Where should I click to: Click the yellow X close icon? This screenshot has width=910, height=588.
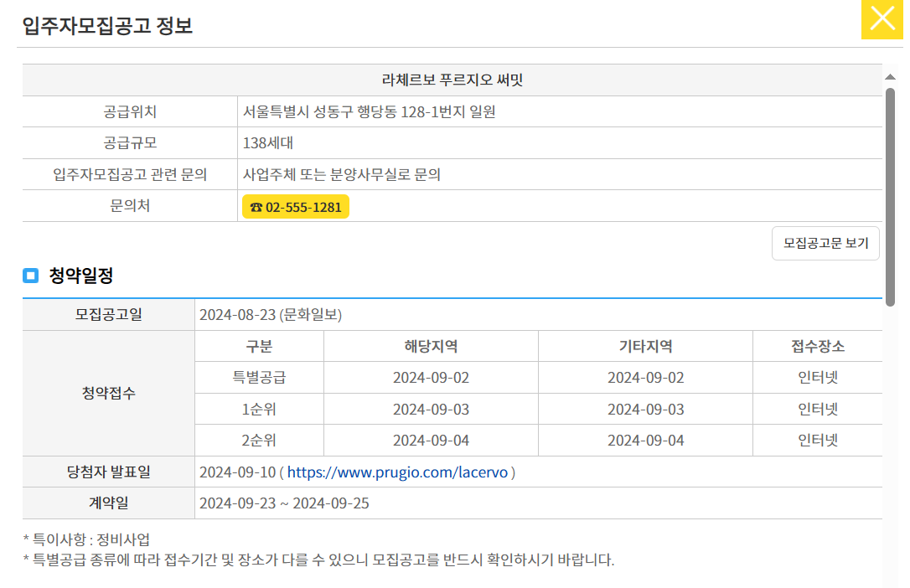881,20
